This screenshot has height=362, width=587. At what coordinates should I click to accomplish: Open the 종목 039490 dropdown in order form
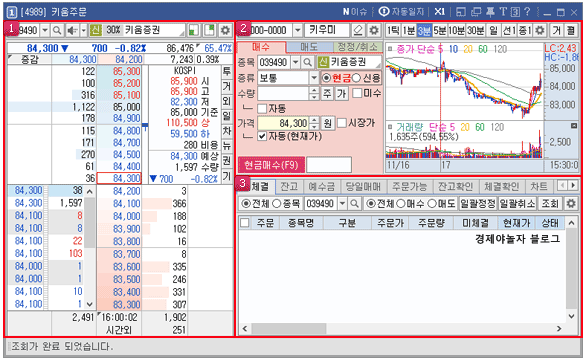point(296,62)
